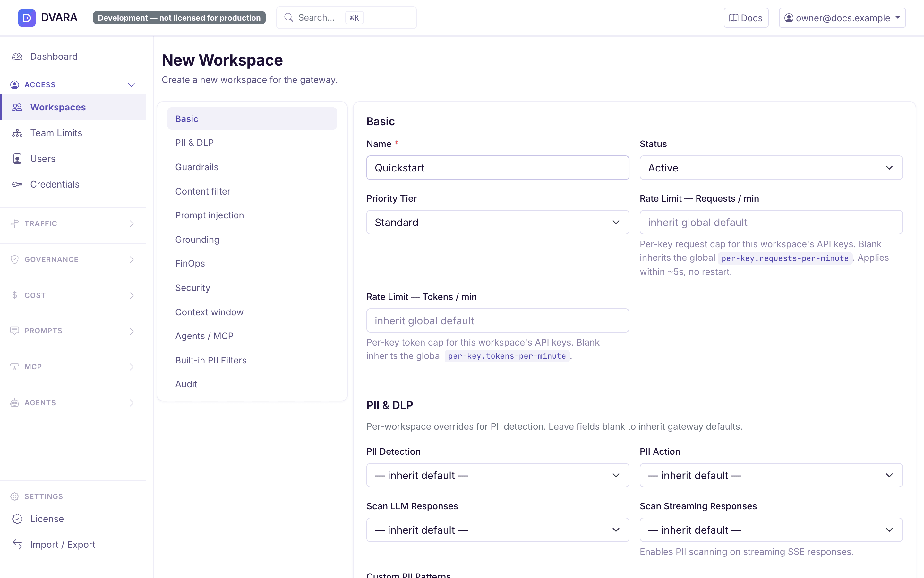This screenshot has height=578, width=924.
Task: Click the search magnifier icon
Action: 289,18
